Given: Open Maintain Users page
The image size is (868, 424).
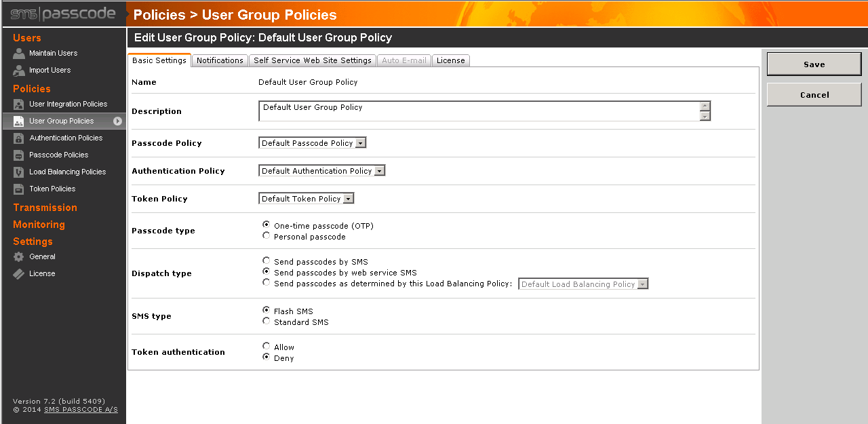Looking at the screenshot, I should [53, 53].
